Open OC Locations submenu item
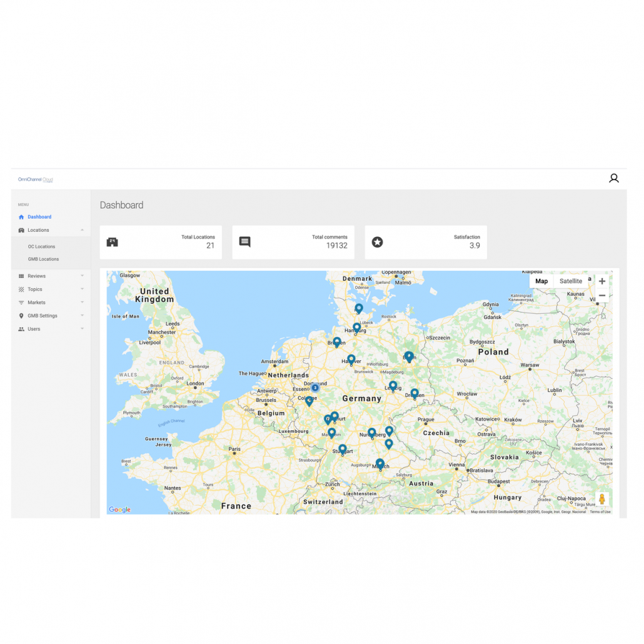 [x=41, y=247]
